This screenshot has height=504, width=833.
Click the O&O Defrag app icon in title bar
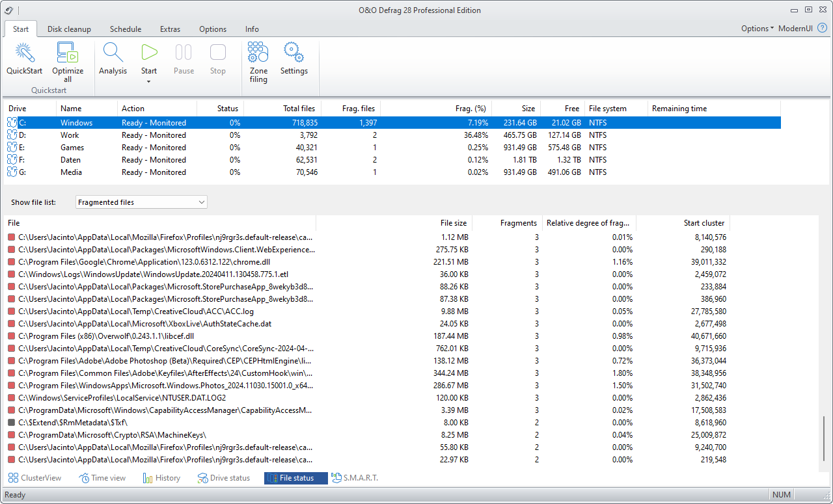pos(8,10)
